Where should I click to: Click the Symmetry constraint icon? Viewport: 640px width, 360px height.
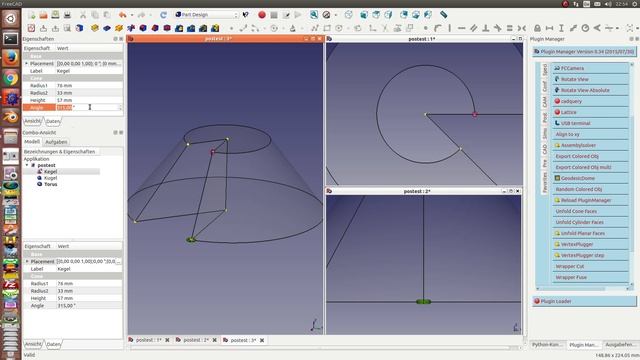click(522, 28)
